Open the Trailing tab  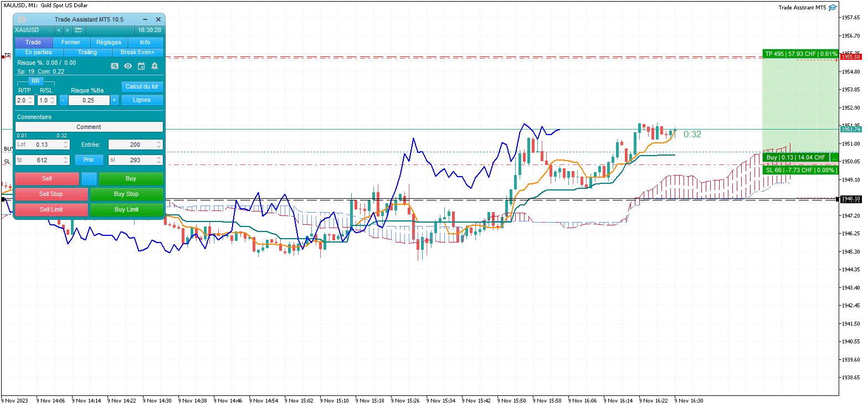tap(88, 52)
